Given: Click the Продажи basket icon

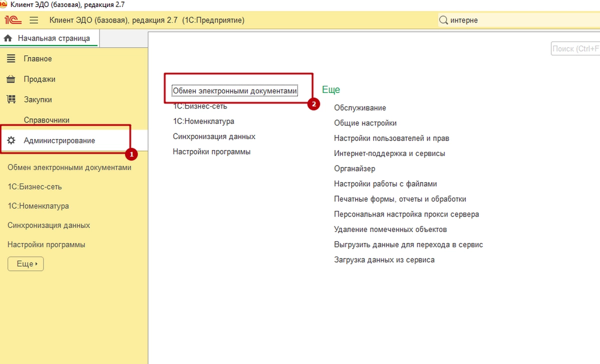Looking at the screenshot, I should 11,79.
